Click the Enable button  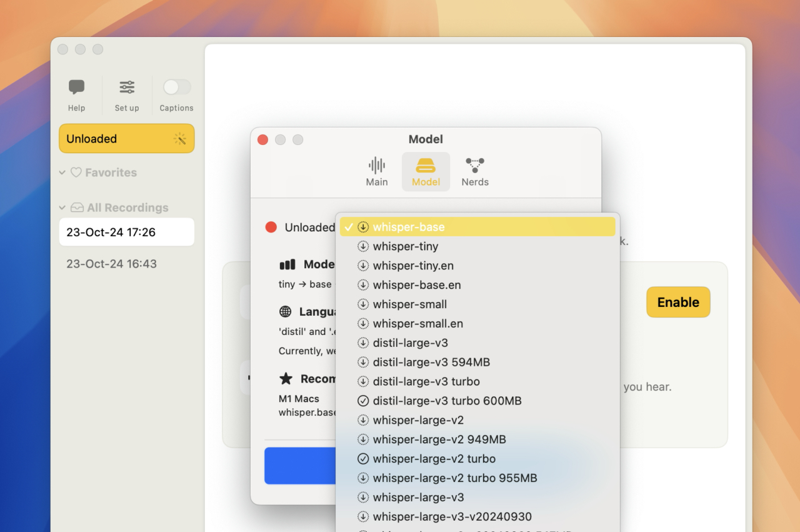[x=678, y=302]
